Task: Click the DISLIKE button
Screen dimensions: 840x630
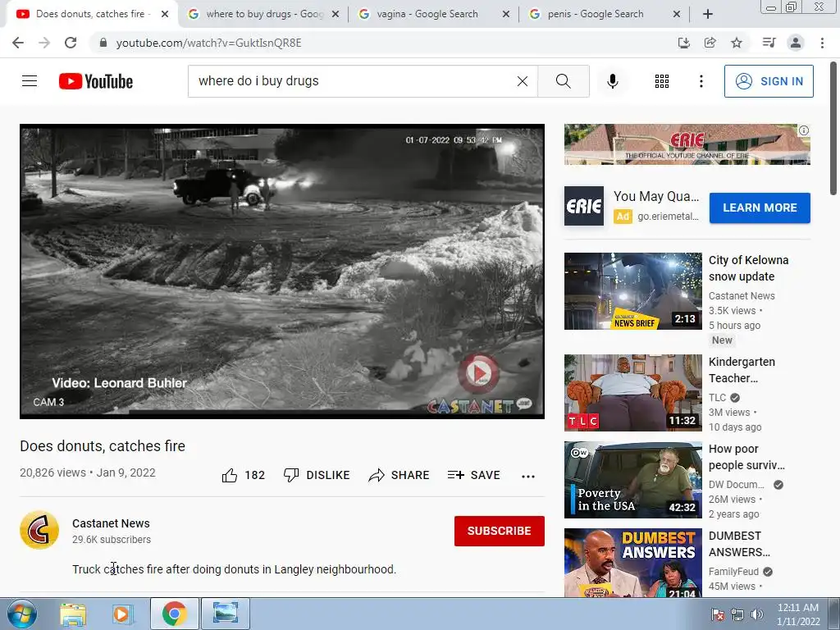Action: (317, 475)
